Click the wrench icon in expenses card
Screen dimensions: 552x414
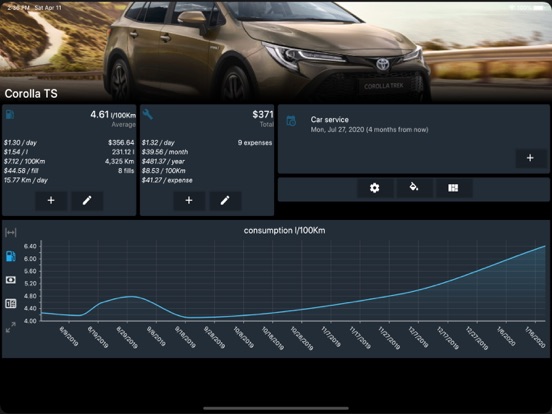pos(148,114)
